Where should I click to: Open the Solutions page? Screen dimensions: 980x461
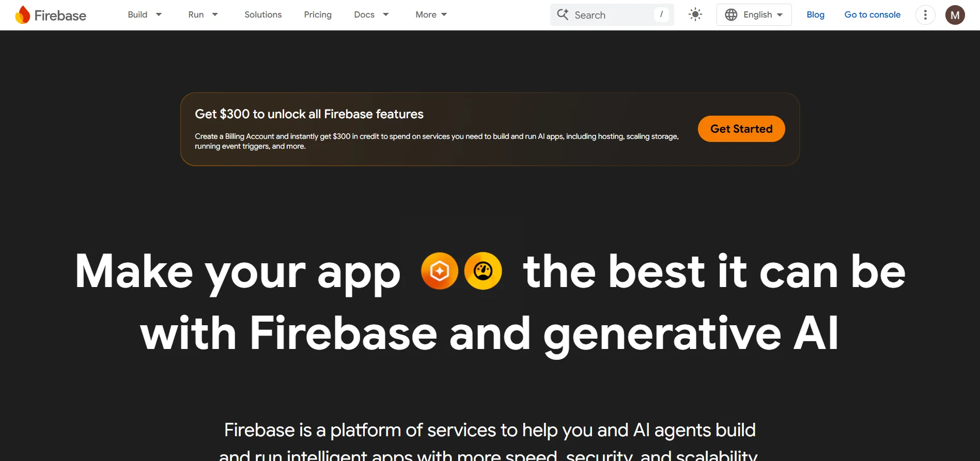pos(263,14)
